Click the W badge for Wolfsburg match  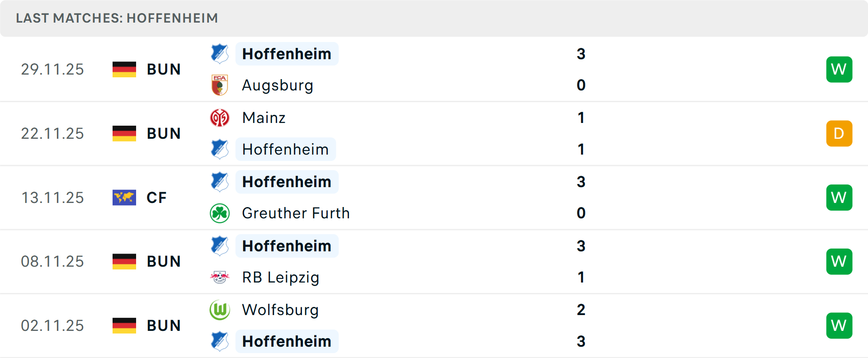pyautogui.click(x=839, y=325)
